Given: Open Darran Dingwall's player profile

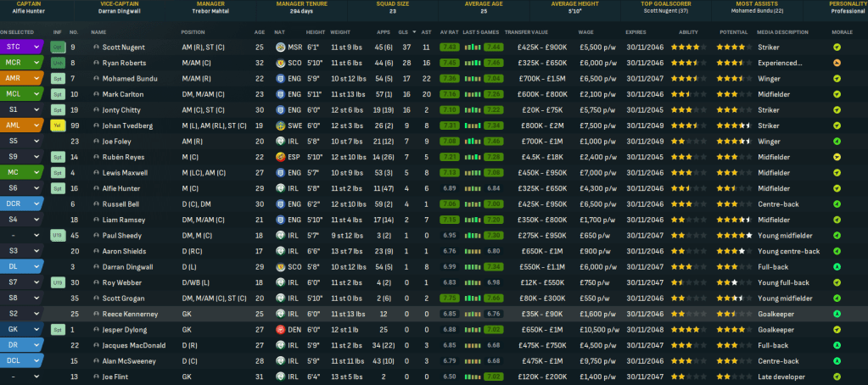Looking at the screenshot, I should point(128,266).
